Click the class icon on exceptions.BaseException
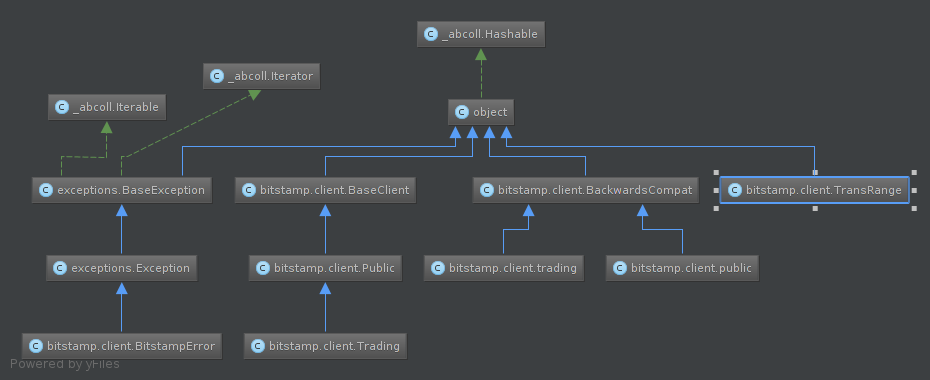The image size is (930, 380). pyautogui.click(x=46, y=190)
